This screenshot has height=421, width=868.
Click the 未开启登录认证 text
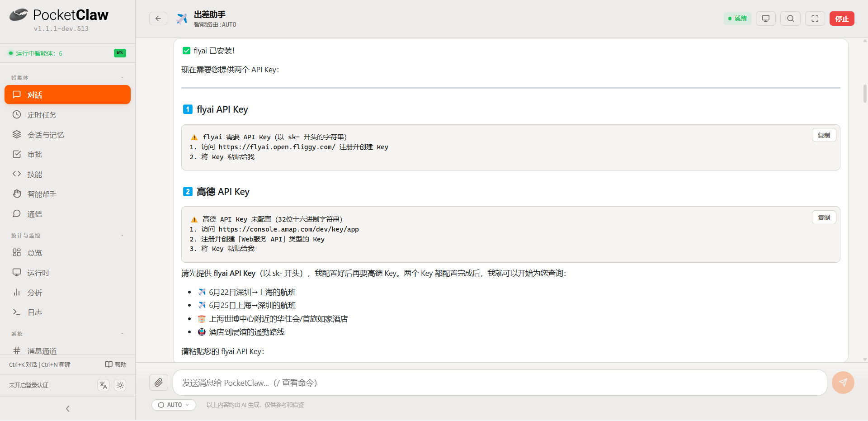tap(29, 385)
